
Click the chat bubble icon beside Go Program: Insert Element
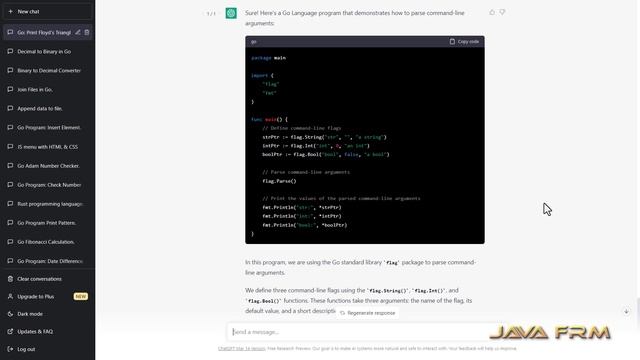tap(10, 127)
